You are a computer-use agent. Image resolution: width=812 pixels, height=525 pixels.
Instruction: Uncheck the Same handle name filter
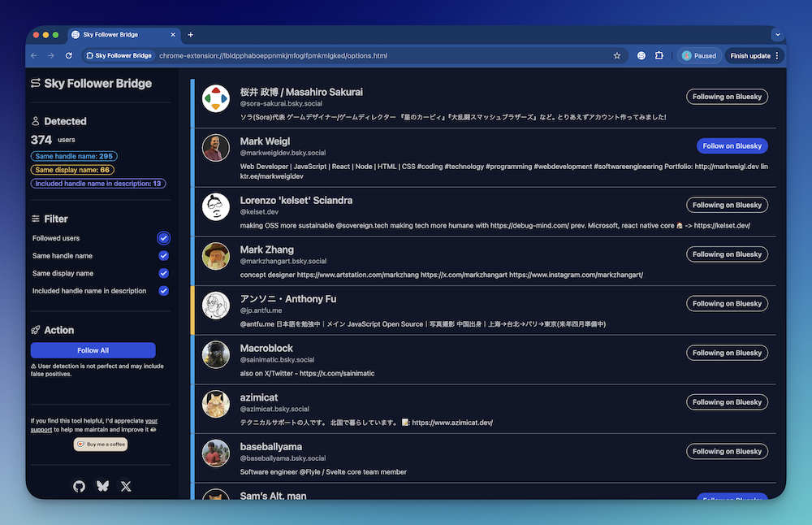click(x=163, y=256)
